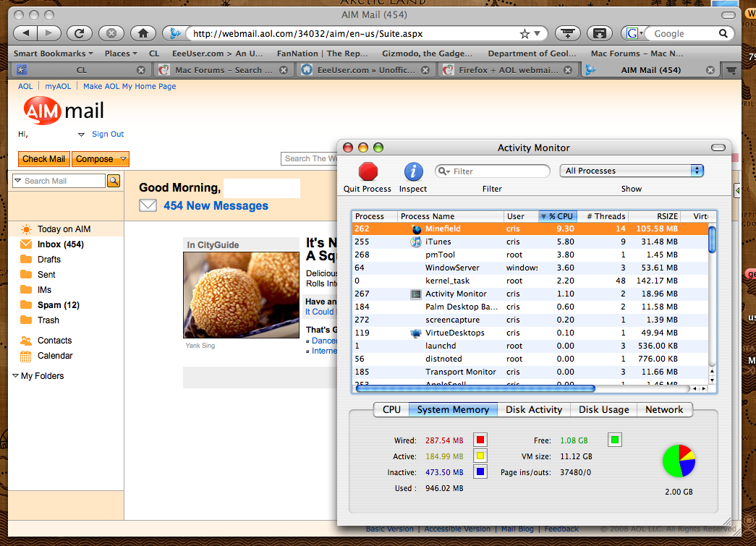This screenshot has height=546, width=756.
Task: Select the kernel_task process row
Action: (530, 281)
